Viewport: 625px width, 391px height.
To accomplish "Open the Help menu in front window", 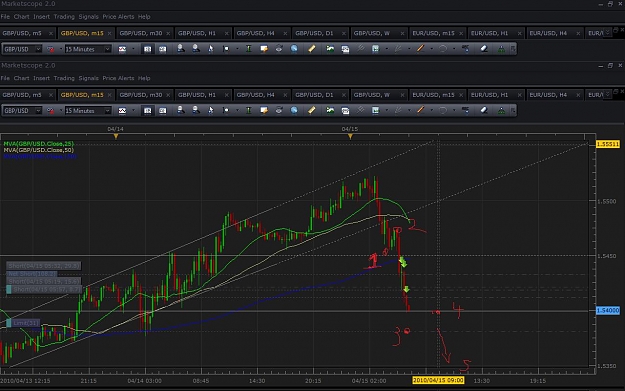I will tap(144, 78).
